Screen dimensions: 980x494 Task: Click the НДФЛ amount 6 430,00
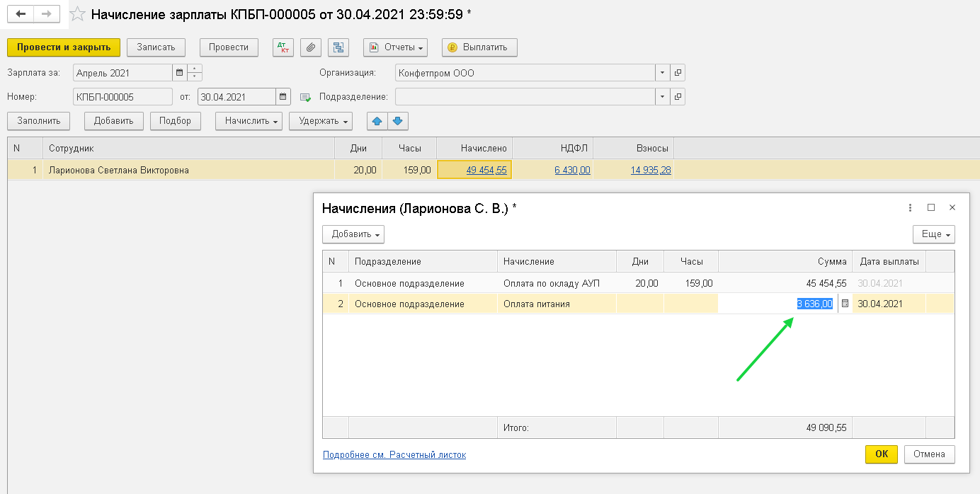point(572,170)
